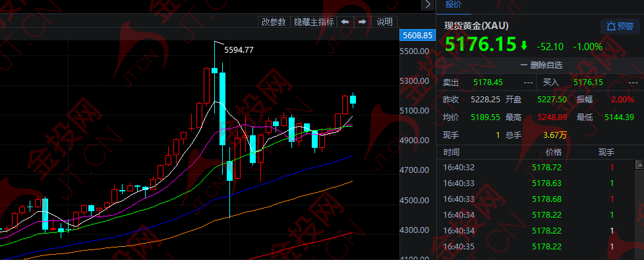Open the 说明 explanation button
The width and height of the screenshot is (644, 260).
384,22
